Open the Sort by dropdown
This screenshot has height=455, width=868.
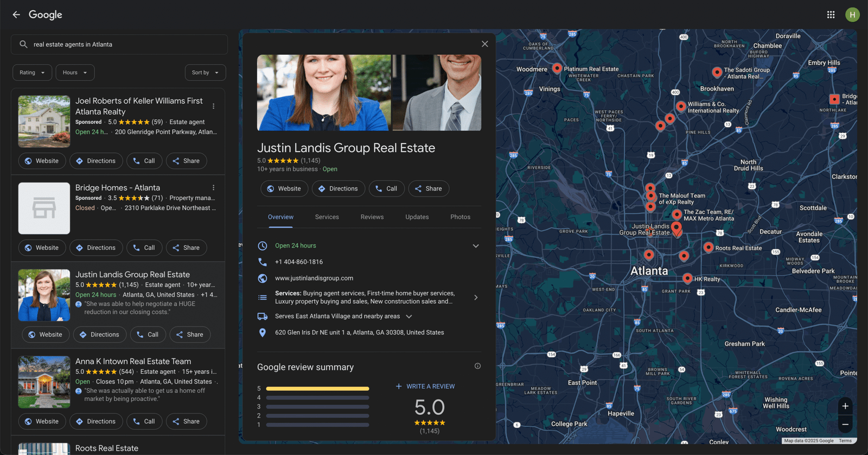[x=206, y=73]
